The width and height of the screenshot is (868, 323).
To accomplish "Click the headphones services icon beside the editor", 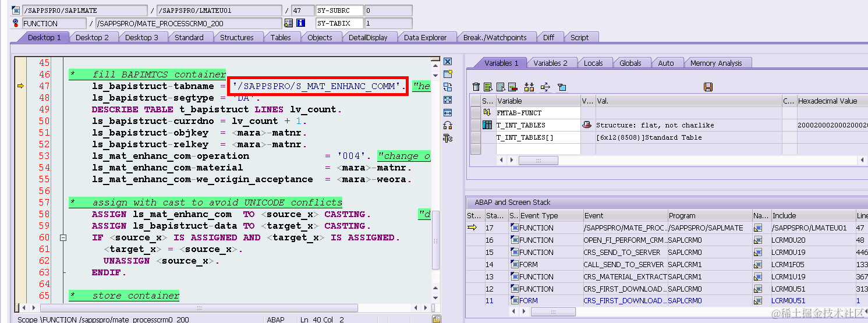I will tap(448, 125).
